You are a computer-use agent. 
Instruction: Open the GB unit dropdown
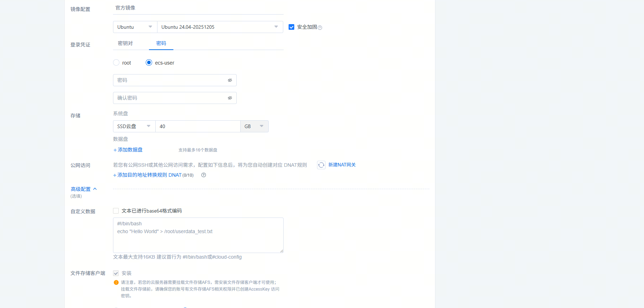(x=254, y=126)
